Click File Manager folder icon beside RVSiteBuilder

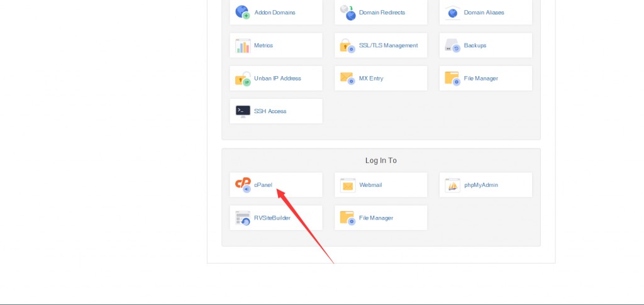(x=347, y=218)
